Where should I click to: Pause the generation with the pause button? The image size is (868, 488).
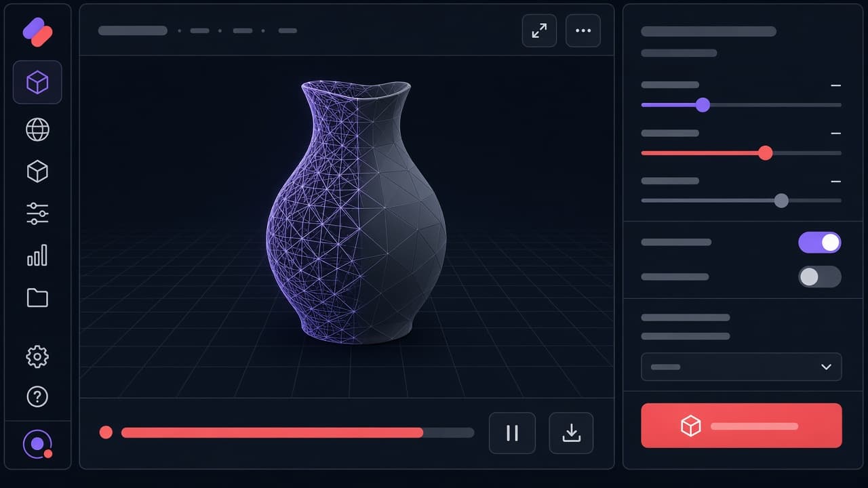coord(512,433)
